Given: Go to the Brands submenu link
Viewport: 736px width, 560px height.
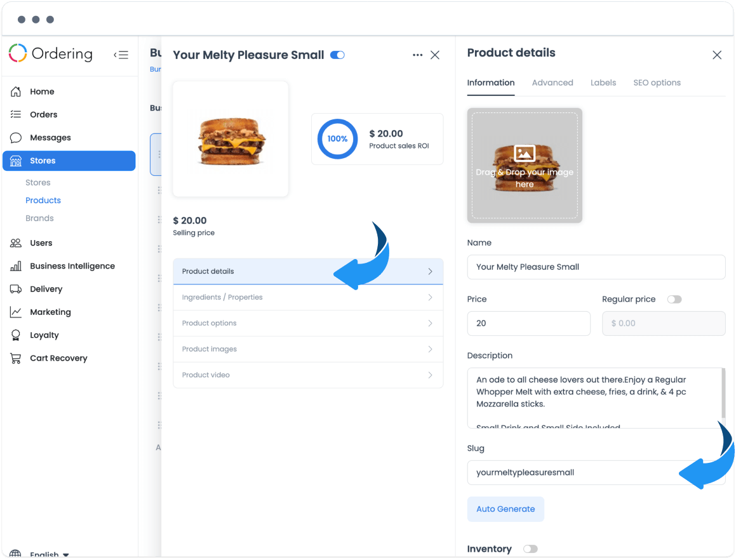Looking at the screenshot, I should point(39,218).
